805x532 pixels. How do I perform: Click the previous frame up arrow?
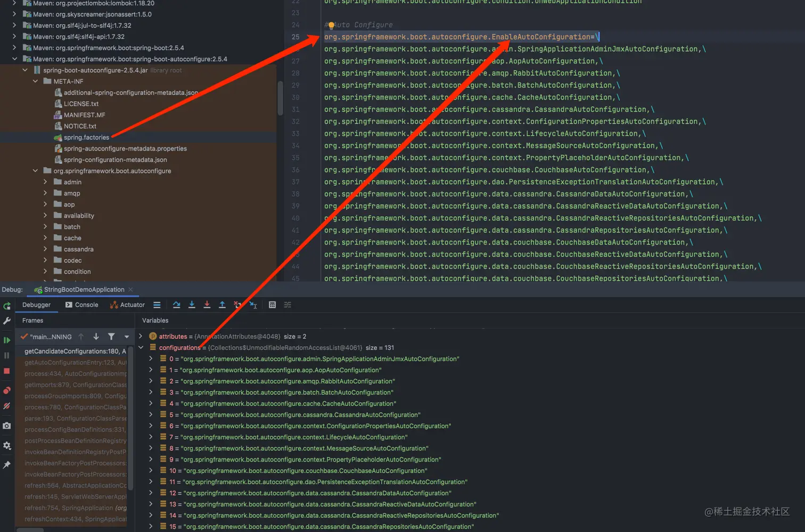coord(81,337)
